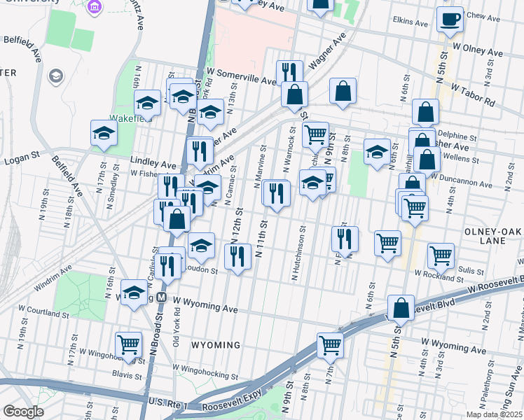This screenshot has height=420, width=524.
Task: Click the coffee cup marker near Chew Ave
Action: (x=450, y=19)
